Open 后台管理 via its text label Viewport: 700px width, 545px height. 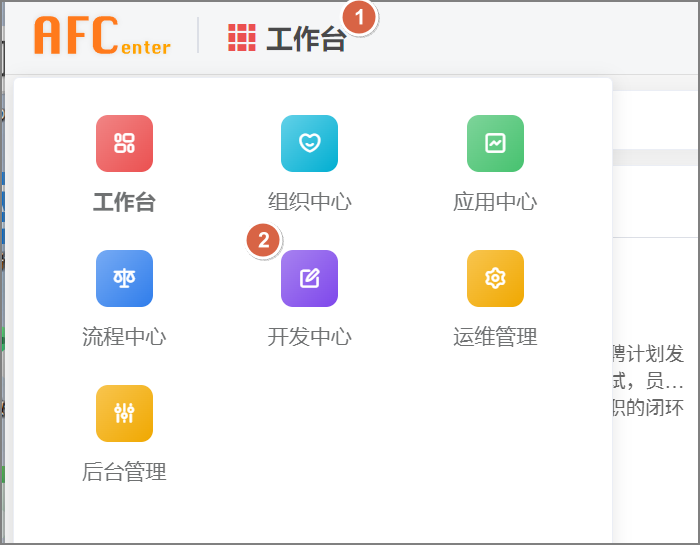pyautogui.click(x=124, y=472)
